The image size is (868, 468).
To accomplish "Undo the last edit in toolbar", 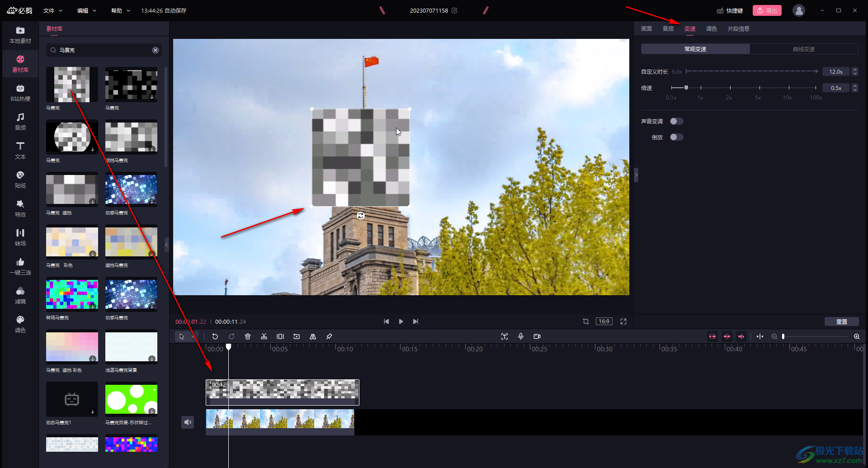I will click(215, 336).
